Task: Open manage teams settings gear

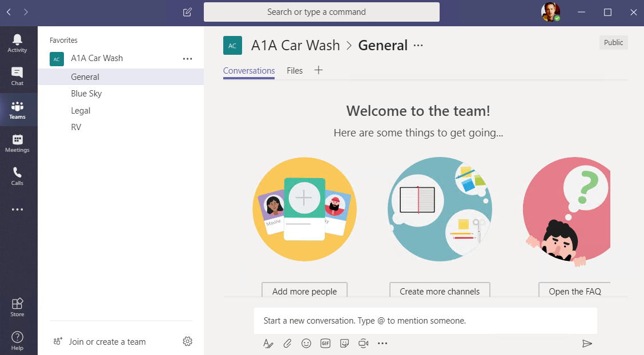Action: [187, 341]
